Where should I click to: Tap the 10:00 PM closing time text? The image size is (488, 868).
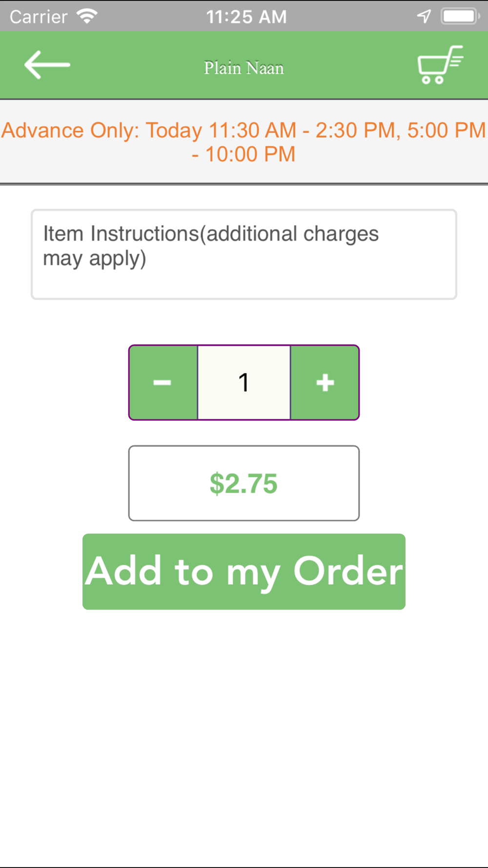coord(250,155)
